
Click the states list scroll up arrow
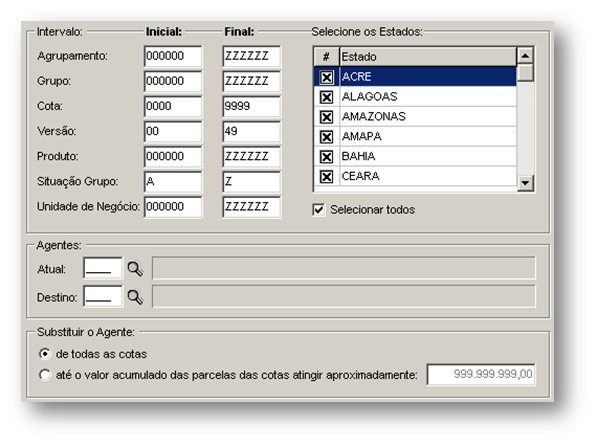coord(525,56)
